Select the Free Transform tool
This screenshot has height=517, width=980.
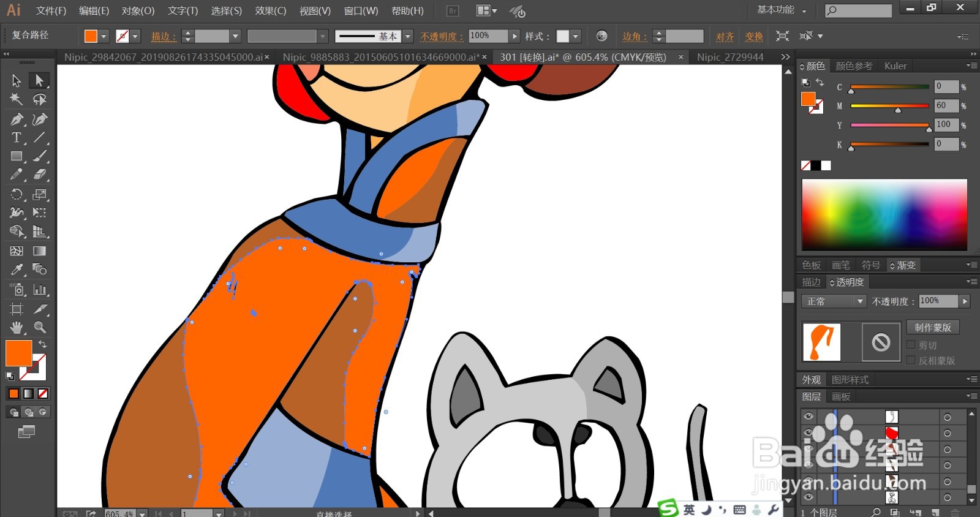[40, 213]
